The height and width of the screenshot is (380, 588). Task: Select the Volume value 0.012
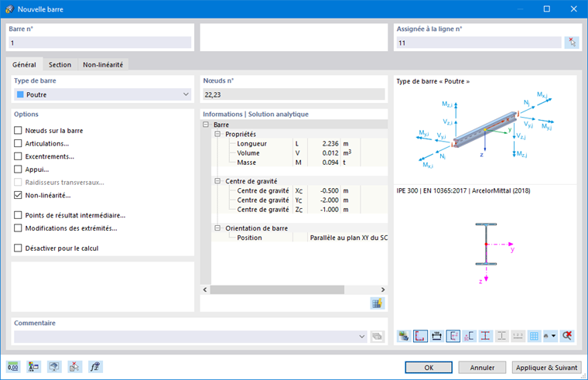pos(330,153)
